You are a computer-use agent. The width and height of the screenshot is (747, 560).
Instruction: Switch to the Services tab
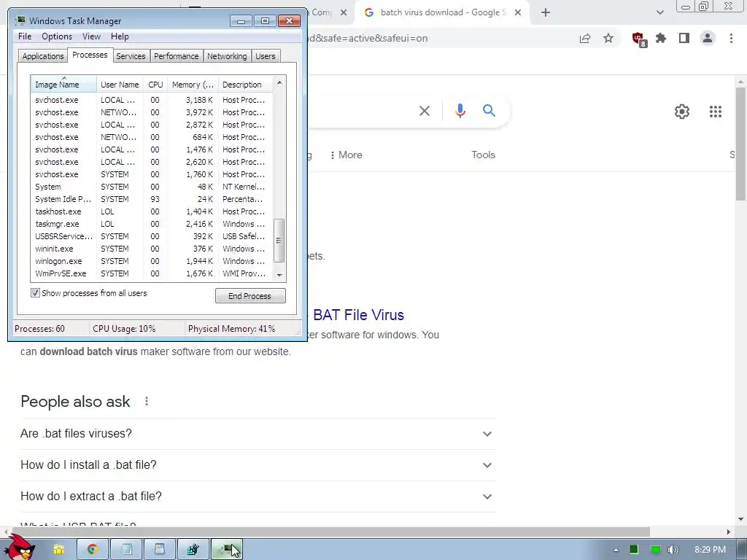(x=131, y=56)
